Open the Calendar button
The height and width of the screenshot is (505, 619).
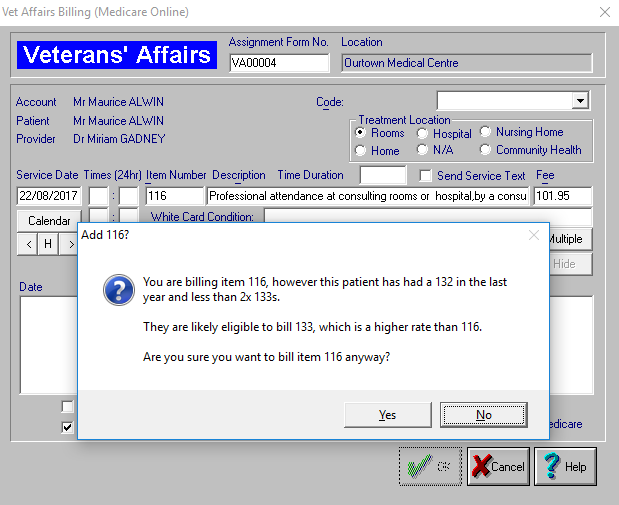(49, 220)
